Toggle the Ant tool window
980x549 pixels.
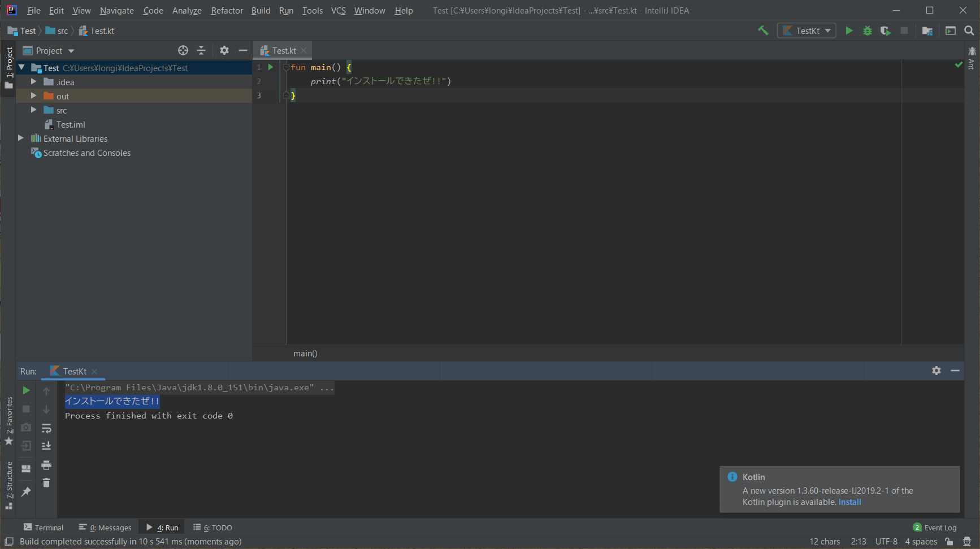point(972,58)
